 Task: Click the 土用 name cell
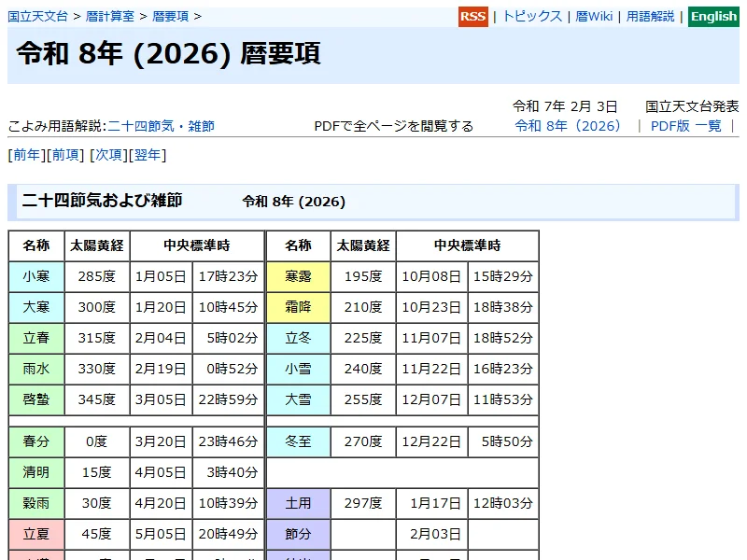pyautogui.click(x=298, y=503)
